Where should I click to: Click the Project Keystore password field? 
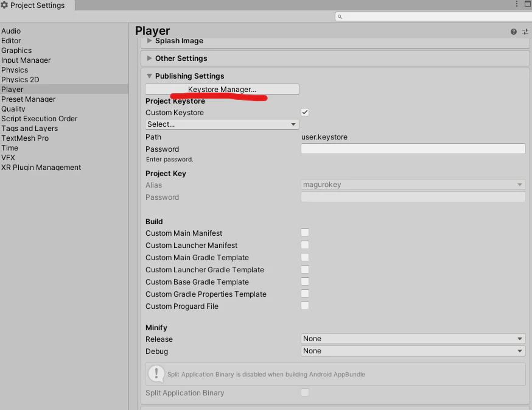click(x=413, y=149)
